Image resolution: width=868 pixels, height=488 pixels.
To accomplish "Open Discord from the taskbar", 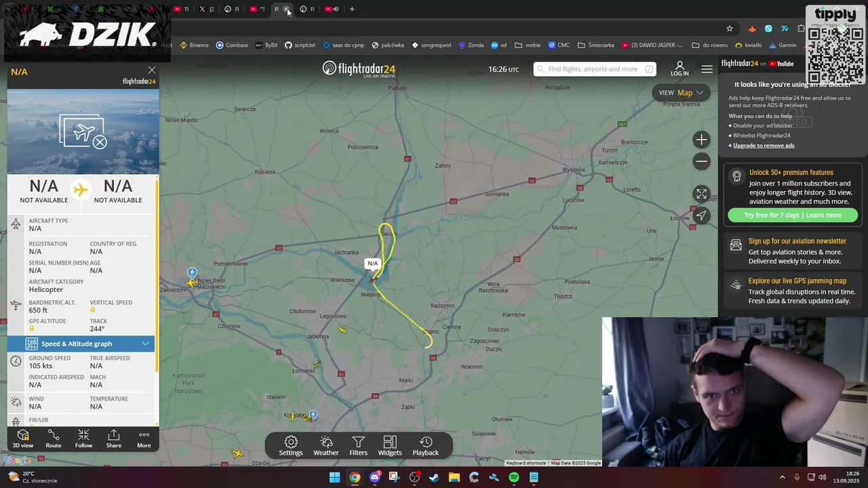I will tap(375, 477).
